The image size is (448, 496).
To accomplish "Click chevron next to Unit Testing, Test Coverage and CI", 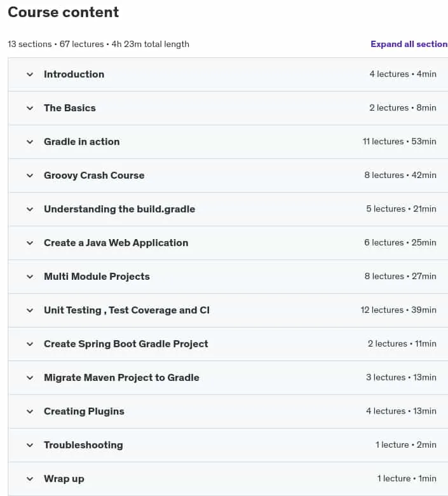I will pyautogui.click(x=30, y=310).
